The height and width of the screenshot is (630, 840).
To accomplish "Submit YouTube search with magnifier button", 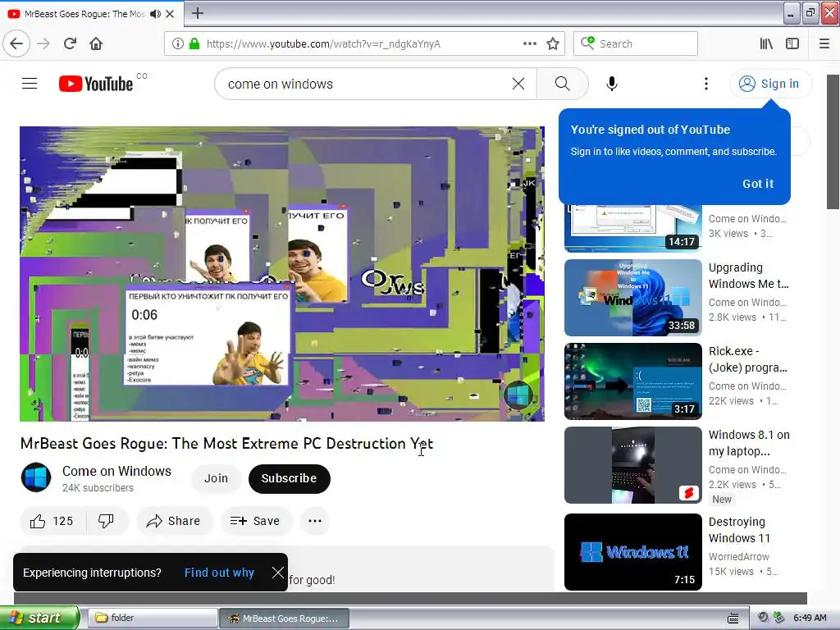I will tap(563, 84).
